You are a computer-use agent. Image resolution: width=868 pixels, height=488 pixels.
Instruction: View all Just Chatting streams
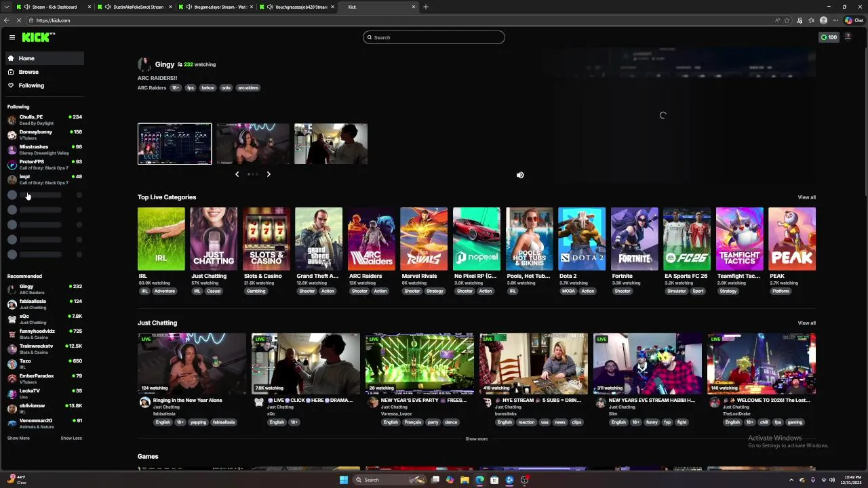806,323
